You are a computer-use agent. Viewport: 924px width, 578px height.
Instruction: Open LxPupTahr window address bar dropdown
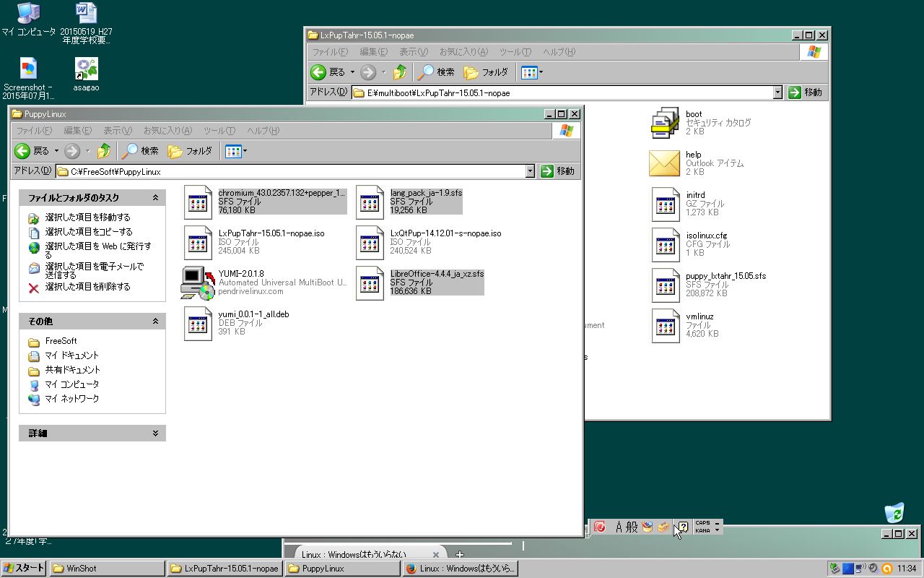777,92
